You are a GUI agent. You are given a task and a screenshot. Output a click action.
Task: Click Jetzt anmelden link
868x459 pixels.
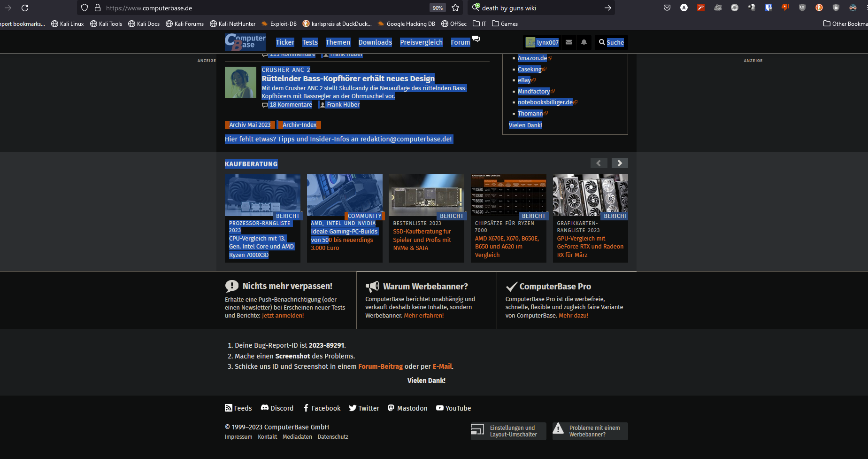coord(283,316)
